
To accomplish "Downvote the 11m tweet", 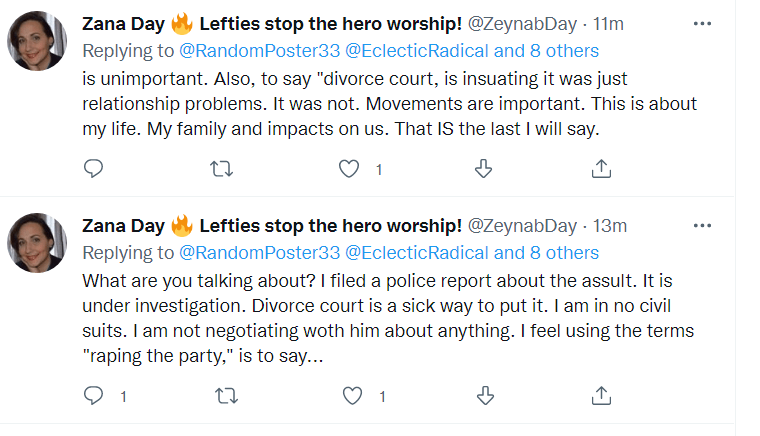I will [483, 169].
